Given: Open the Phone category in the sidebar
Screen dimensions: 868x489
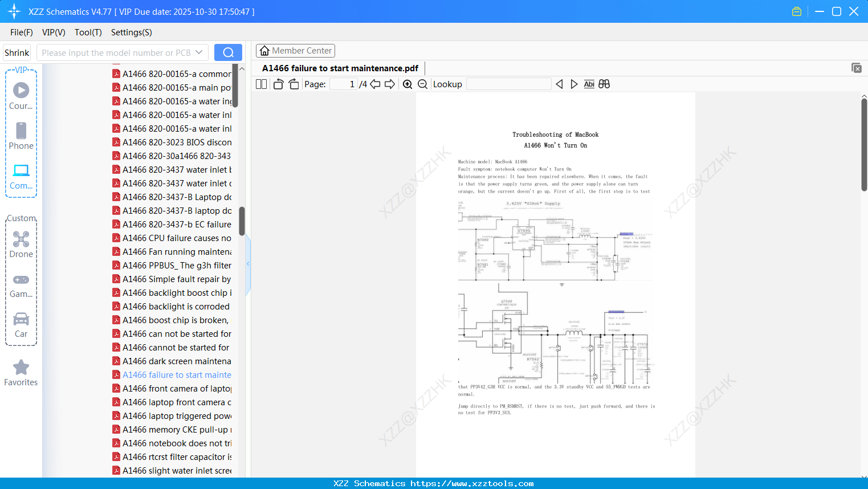Looking at the screenshot, I should (21, 131).
